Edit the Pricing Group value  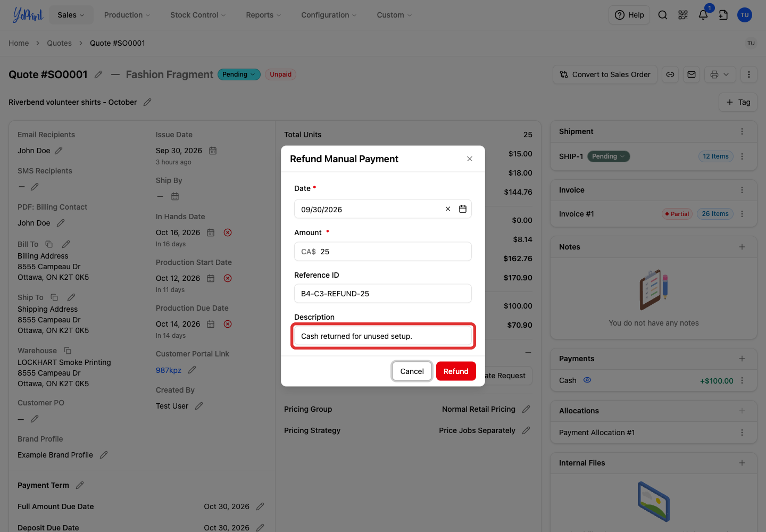[x=526, y=409]
